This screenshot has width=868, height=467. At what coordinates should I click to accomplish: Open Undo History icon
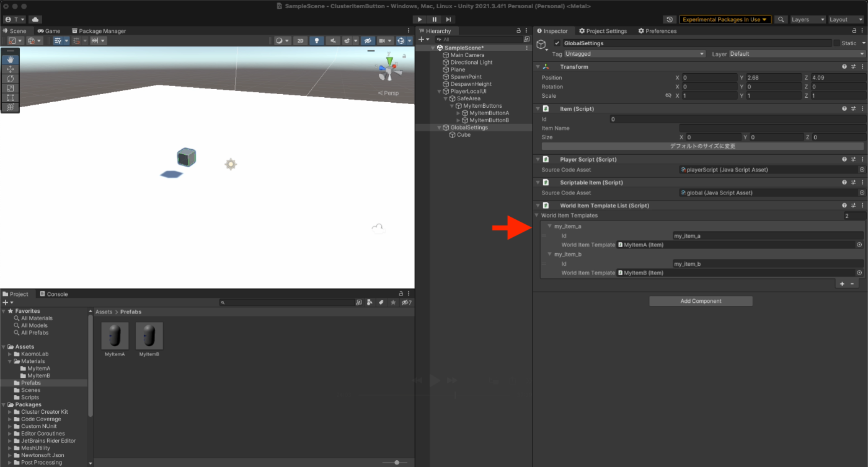tap(670, 20)
